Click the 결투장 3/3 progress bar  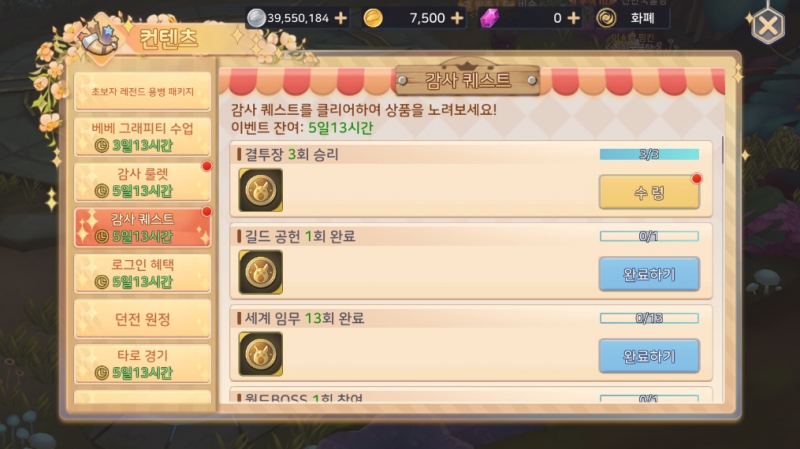[649, 154]
